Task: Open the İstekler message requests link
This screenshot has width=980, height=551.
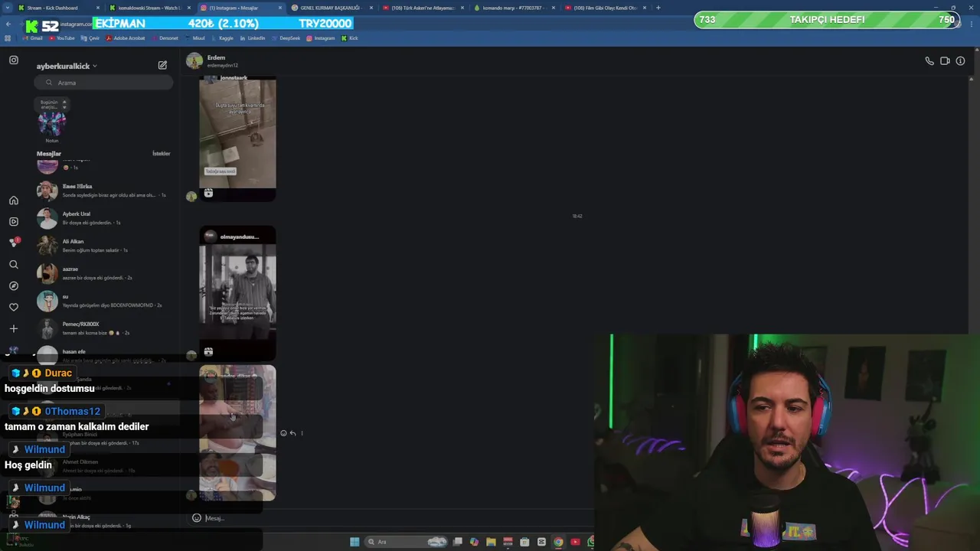Action: [161, 154]
